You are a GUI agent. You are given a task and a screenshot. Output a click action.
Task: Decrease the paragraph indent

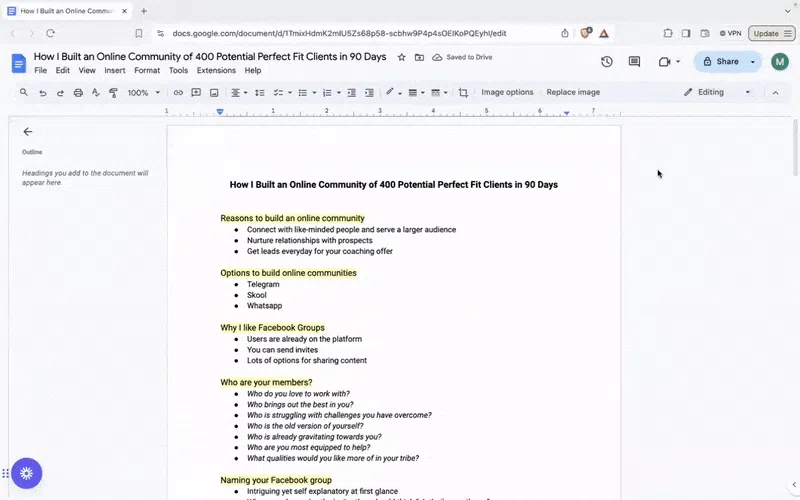pyautogui.click(x=352, y=93)
